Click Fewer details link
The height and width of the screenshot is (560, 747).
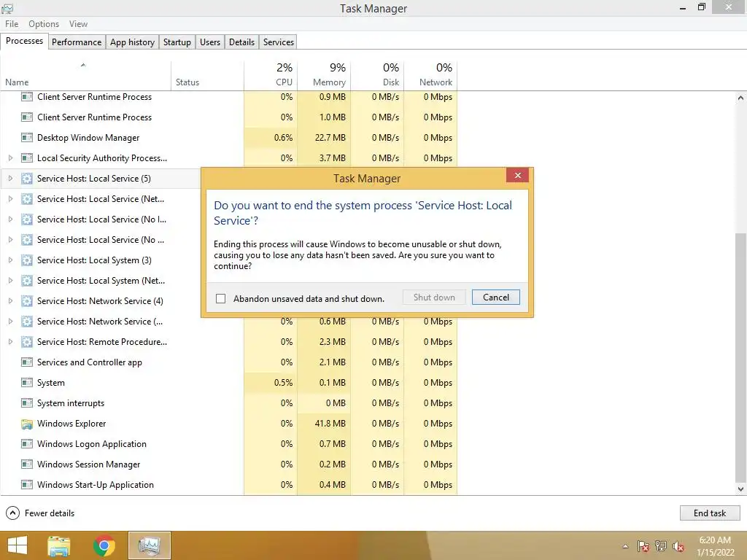(50, 513)
